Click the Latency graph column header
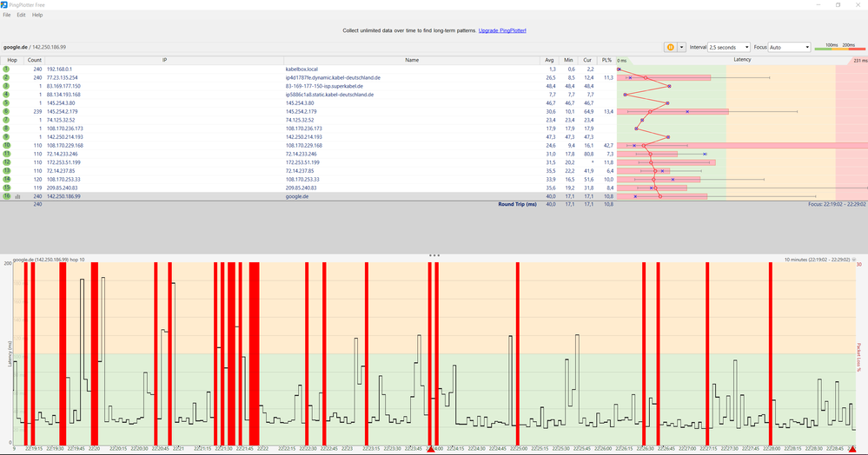Screen dimensions: 868x455 pyautogui.click(x=742, y=60)
